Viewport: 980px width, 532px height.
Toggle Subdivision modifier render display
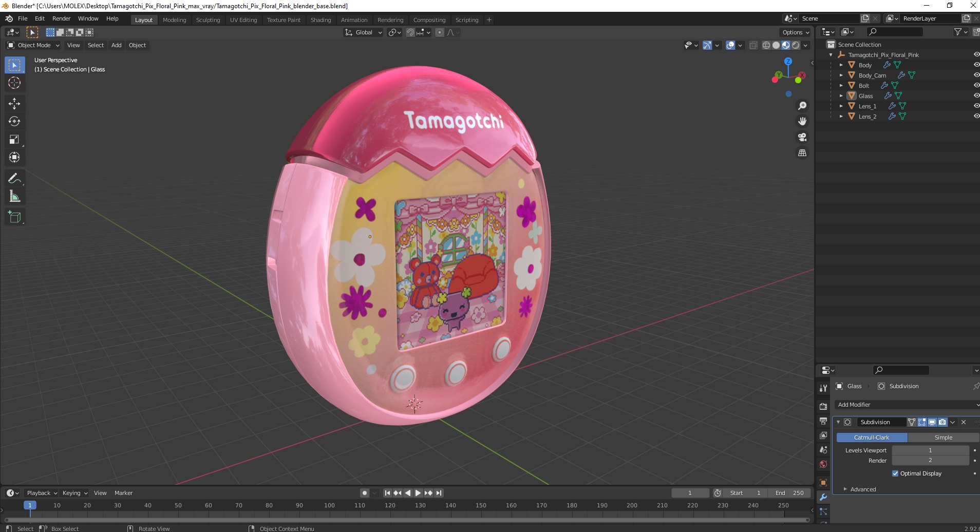coord(943,422)
